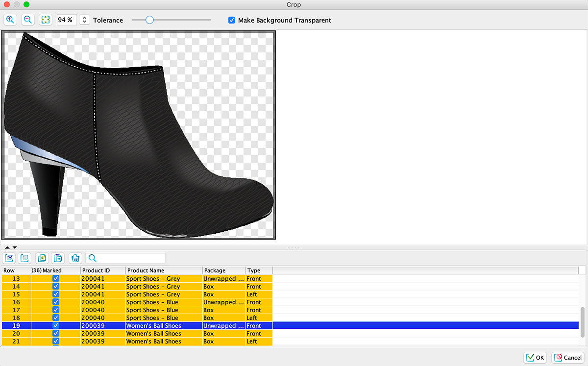This screenshot has width=588, height=366.
Task: Click the zoom in magnifier icon
Action: (10, 20)
